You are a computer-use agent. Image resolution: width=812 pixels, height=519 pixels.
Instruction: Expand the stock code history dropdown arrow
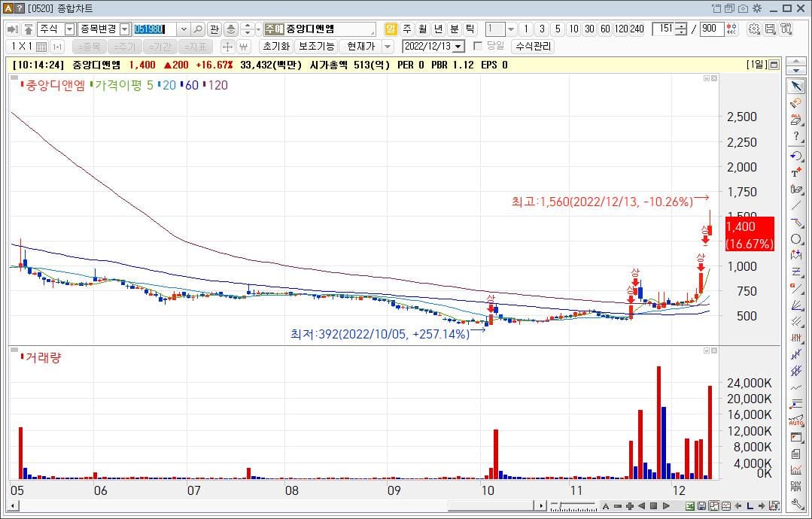click(184, 29)
